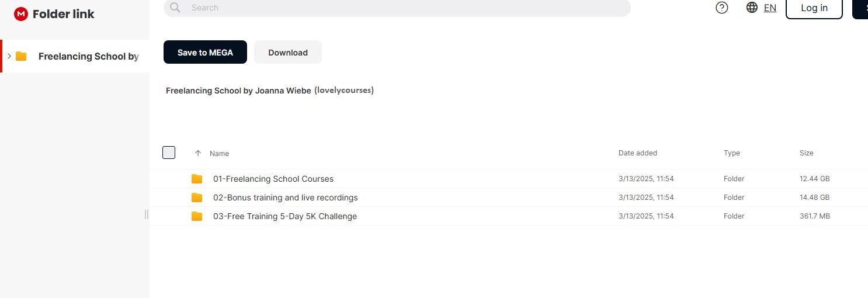
Task: Sort by Date added column header
Action: pyautogui.click(x=637, y=153)
